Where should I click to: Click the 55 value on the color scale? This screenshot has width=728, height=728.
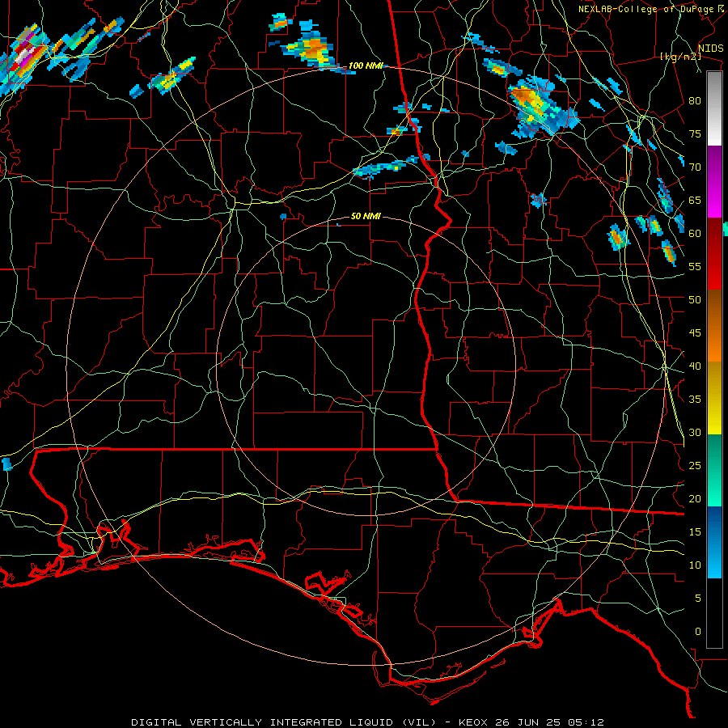(x=695, y=266)
